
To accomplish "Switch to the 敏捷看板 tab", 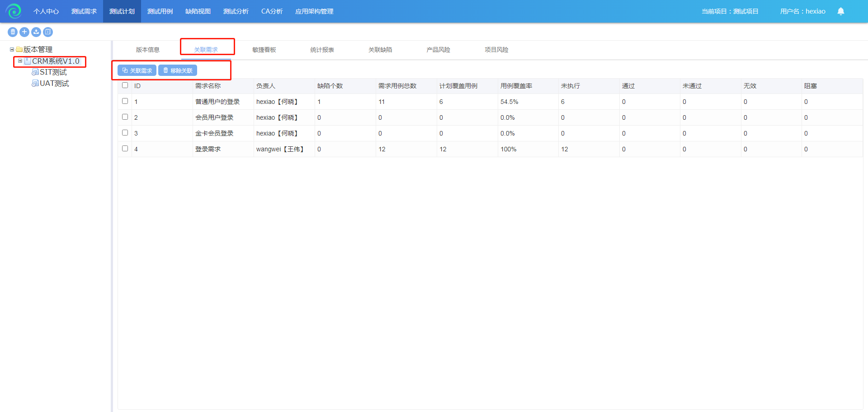I will click(264, 50).
